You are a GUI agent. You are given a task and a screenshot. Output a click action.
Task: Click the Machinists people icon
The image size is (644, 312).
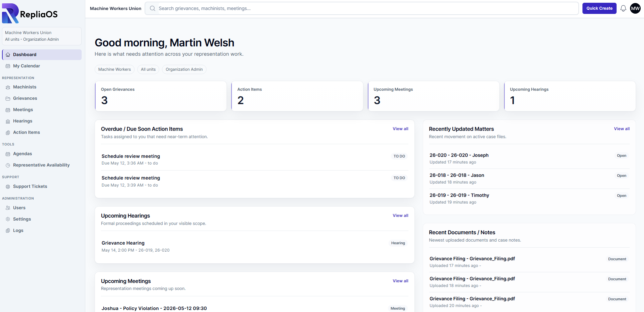point(8,87)
